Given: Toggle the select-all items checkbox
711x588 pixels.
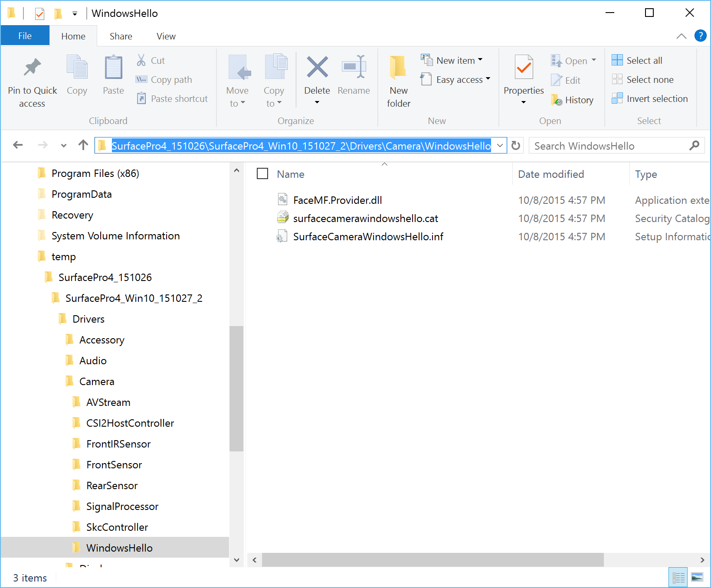Looking at the screenshot, I should click(x=262, y=173).
